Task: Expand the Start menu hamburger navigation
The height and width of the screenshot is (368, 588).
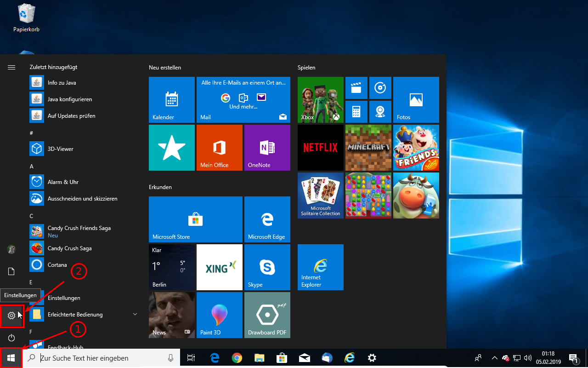Action: [x=11, y=67]
